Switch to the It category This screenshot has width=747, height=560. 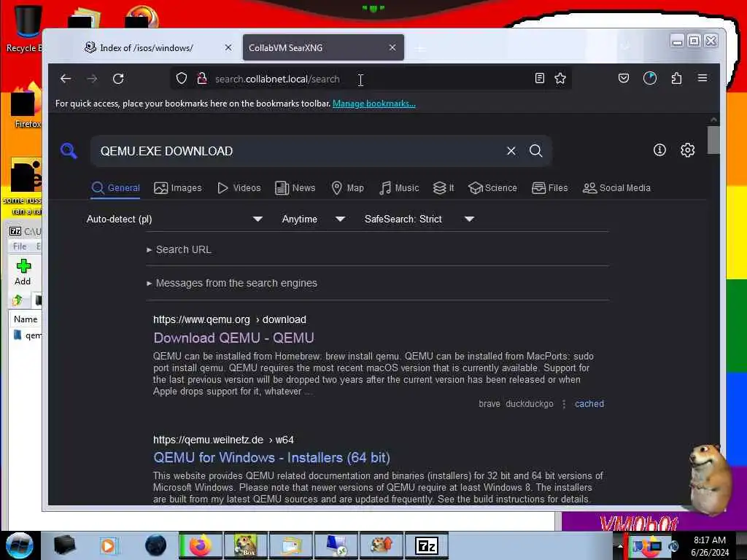coord(444,188)
